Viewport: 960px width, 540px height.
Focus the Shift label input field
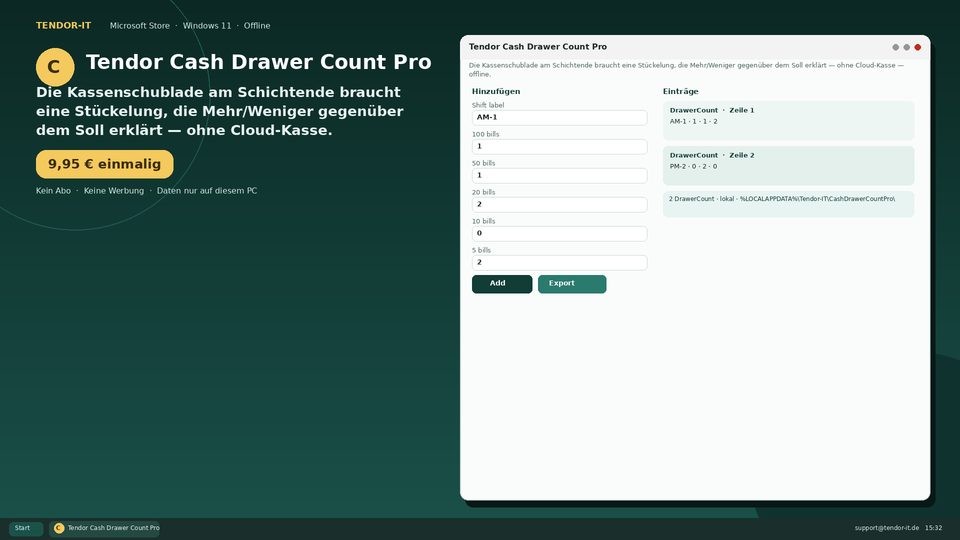560,118
